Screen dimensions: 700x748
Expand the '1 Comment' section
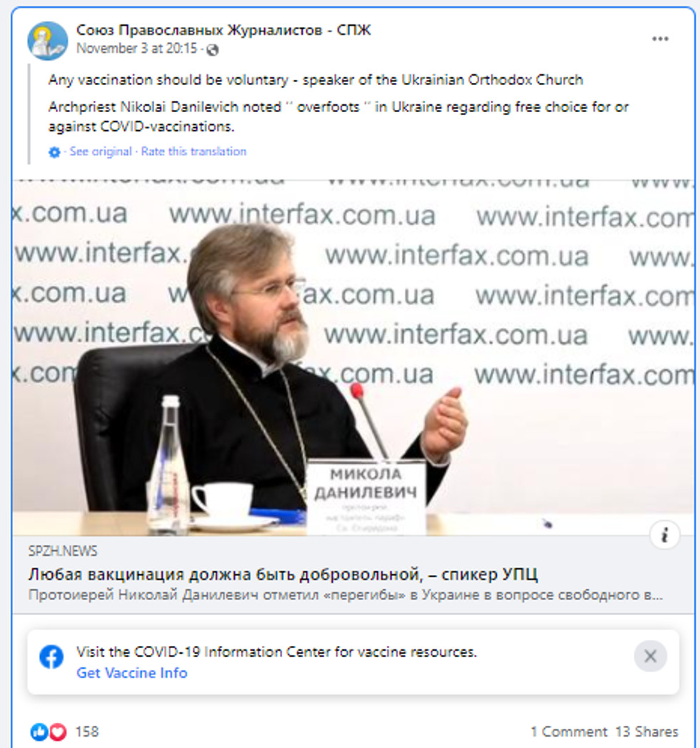tap(569, 732)
